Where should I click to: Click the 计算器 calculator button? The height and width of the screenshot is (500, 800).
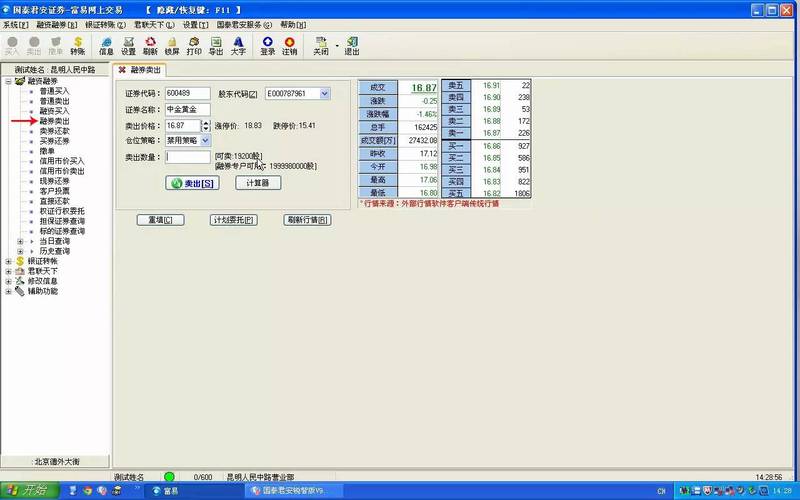coord(258,183)
